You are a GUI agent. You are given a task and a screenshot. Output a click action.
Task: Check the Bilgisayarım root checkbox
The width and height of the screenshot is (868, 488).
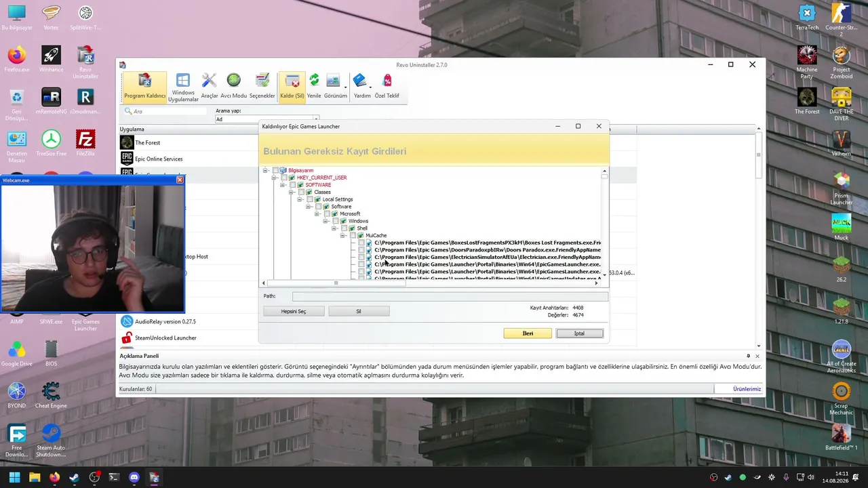[x=275, y=170]
